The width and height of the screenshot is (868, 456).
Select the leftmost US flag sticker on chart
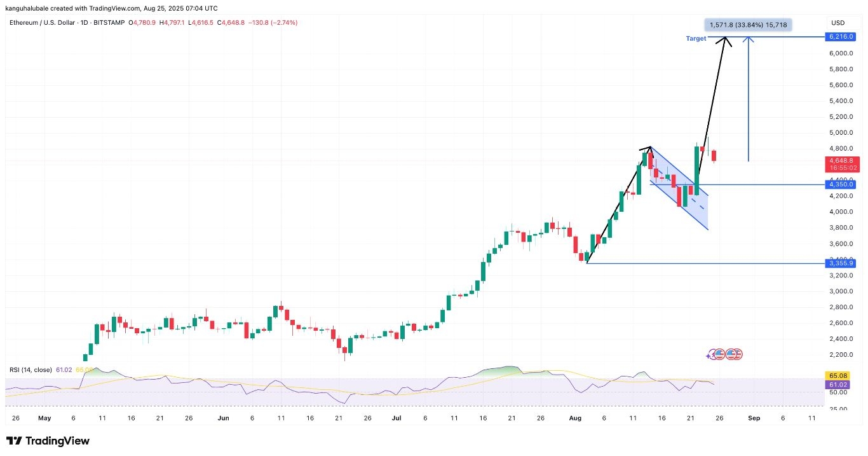coord(719,354)
